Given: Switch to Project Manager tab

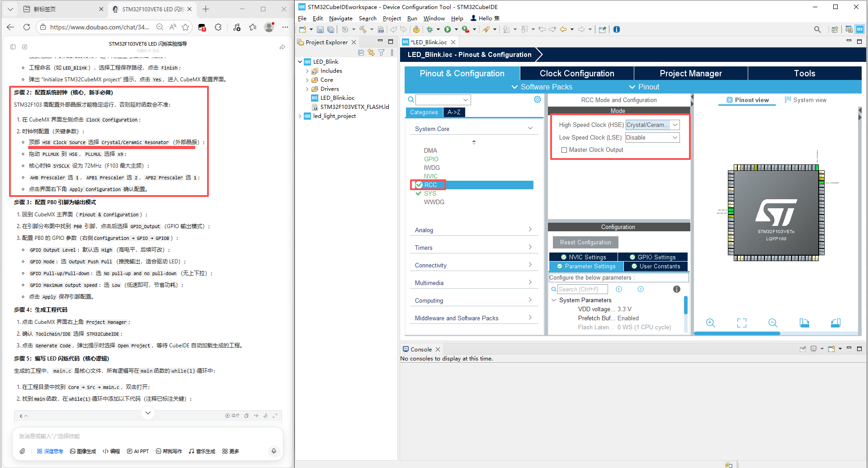Looking at the screenshot, I should (x=691, y=73).
